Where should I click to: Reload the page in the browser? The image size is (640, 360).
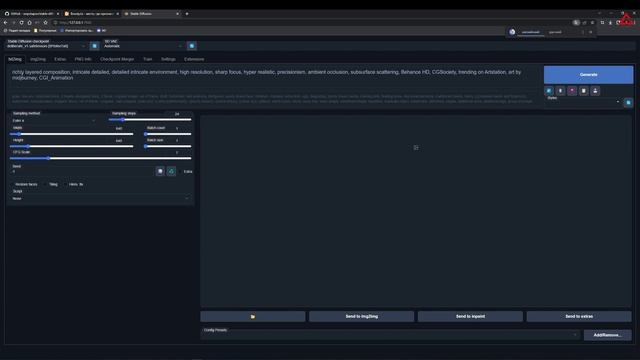tap(21, 22)
